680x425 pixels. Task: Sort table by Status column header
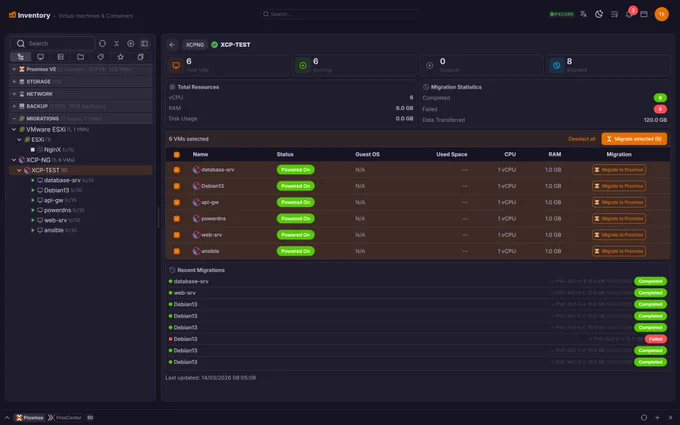(x=285, y=154)
